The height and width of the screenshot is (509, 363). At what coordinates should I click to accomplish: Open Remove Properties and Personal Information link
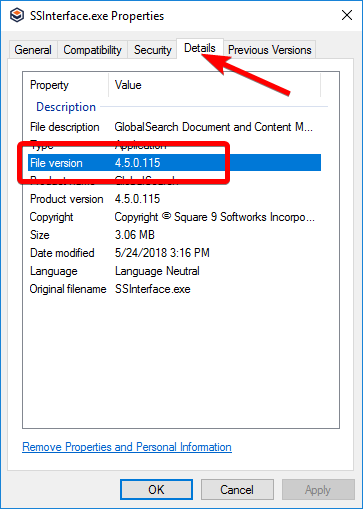coord(127,447)
